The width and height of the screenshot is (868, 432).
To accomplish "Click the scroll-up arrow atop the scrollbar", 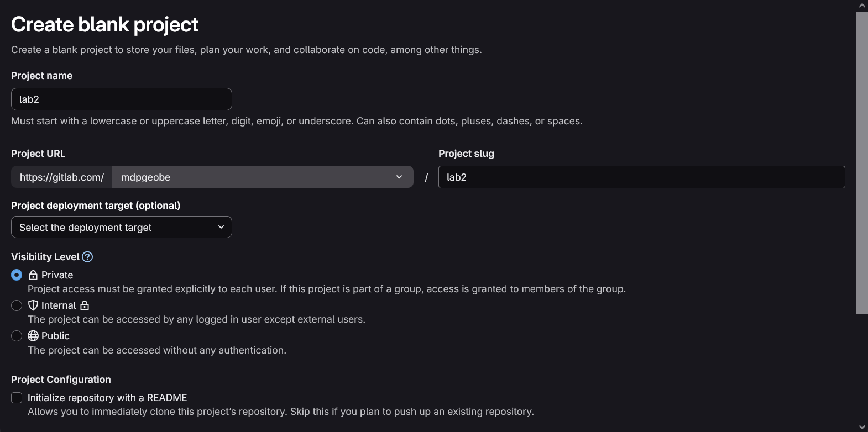I will (x=862, y=6).
